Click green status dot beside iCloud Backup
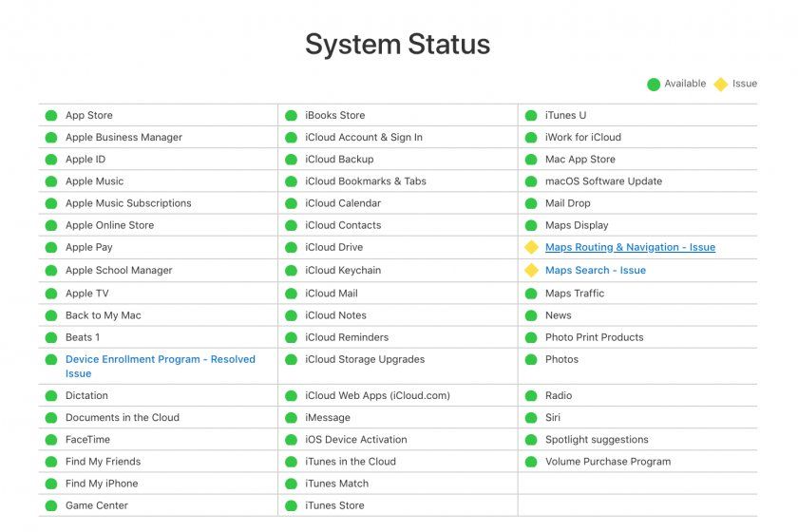Image resolution: width=798 pixels, height=532 pixels. 291,160
